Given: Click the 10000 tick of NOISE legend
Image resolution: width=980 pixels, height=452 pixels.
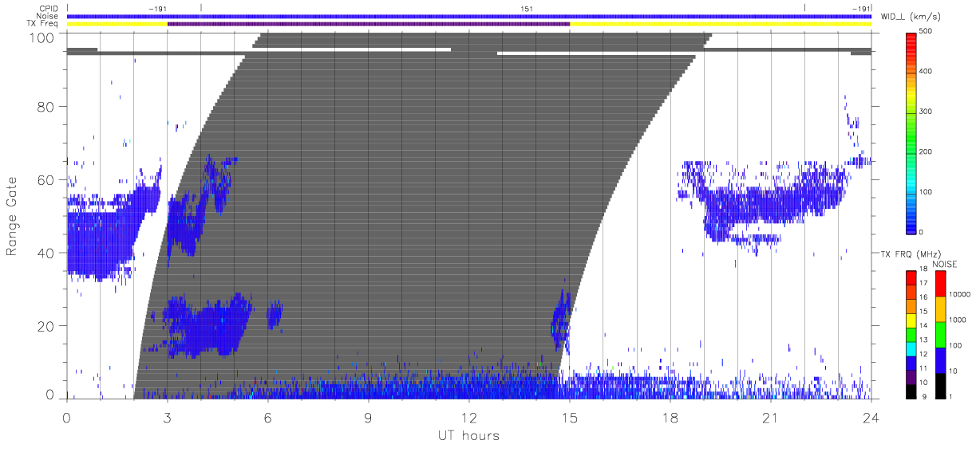Looking at the screenshot, I should click(x=958, y=294).
